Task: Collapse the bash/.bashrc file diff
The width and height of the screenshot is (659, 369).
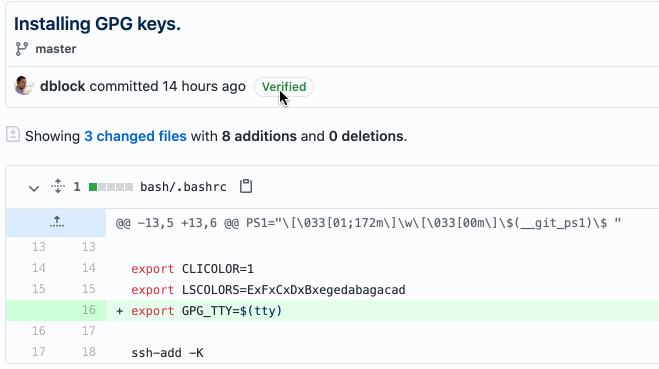Action: [x=34, y=187]
